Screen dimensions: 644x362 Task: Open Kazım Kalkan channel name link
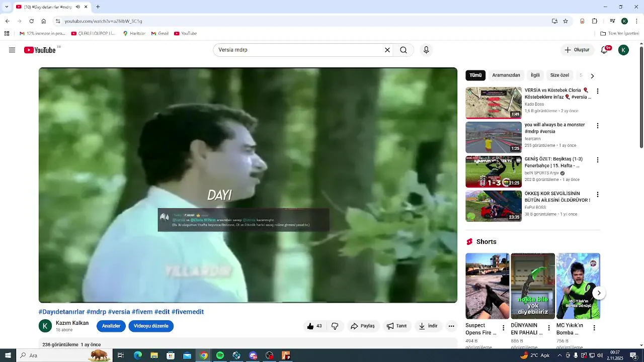72,323
